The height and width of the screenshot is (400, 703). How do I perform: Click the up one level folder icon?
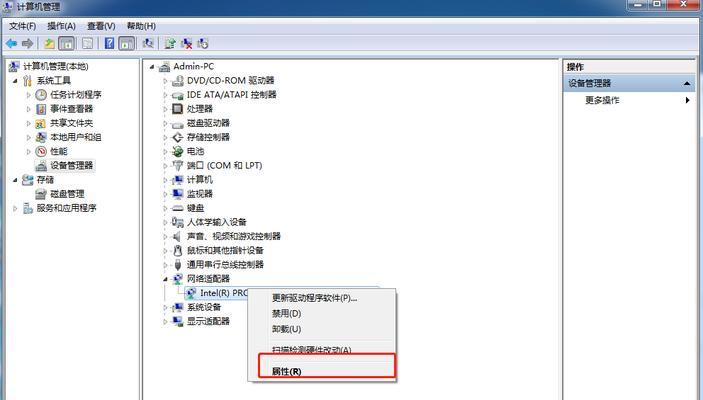point(49,43)
